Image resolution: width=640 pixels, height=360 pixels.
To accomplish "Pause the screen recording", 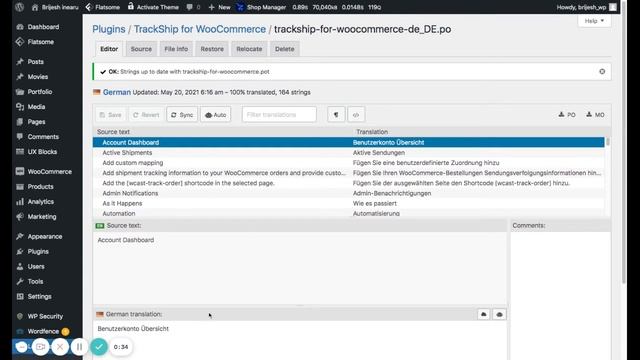I will [79, 347].
